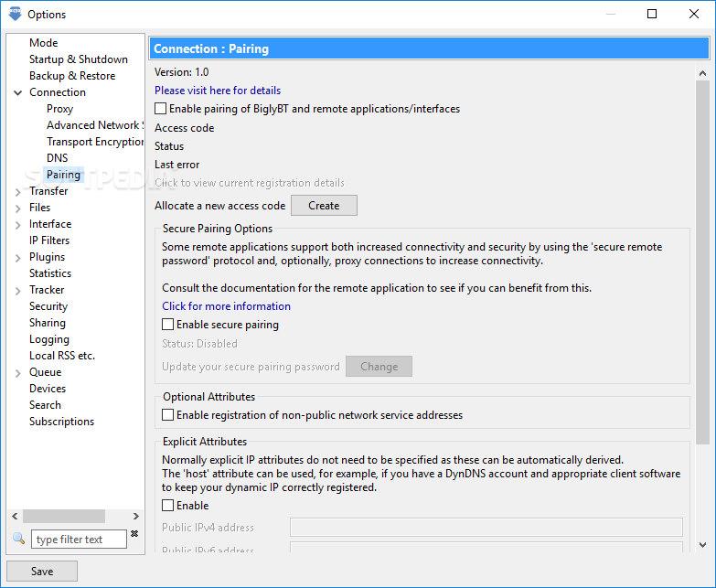The height and width of the screenshot is (588, 716).
Task: Open the Search options page
Action: (45, 405)
